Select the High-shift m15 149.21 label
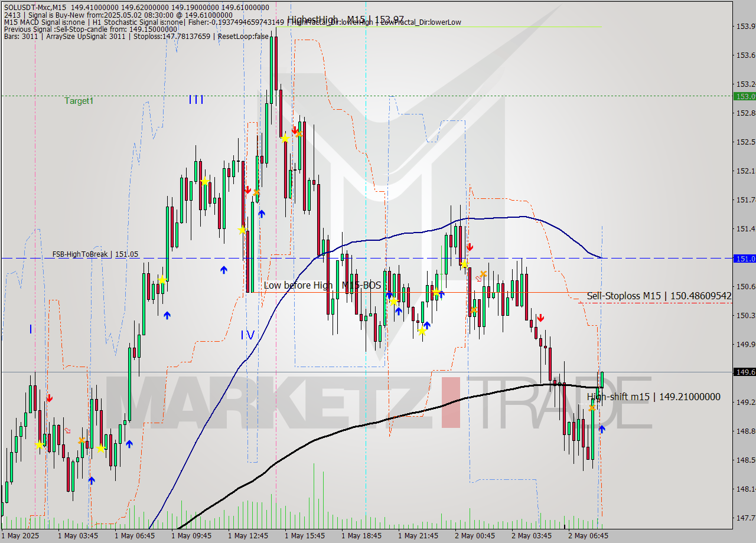The width and height of the screenshot is (756, 543). click(x=653, y=397)
